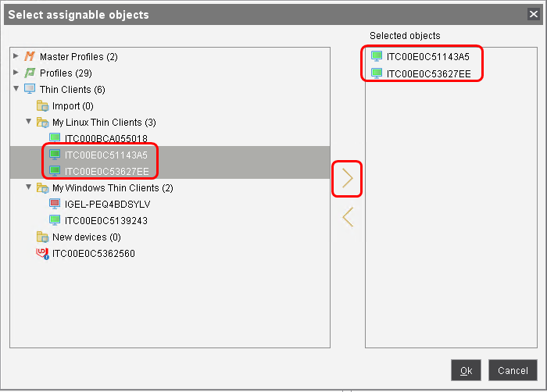547x392 pixels.
Task: Collapse My Linux Thin Clients folder
Action: pos(29,123)
